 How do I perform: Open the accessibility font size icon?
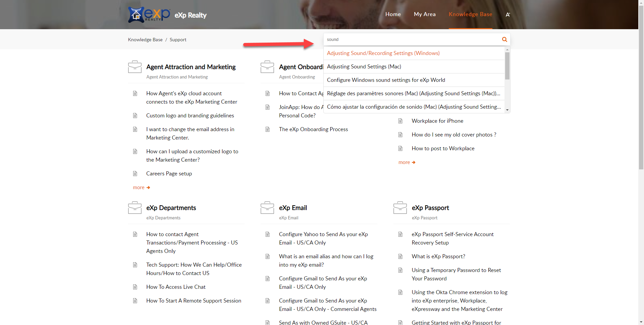[x=508, y=14]
